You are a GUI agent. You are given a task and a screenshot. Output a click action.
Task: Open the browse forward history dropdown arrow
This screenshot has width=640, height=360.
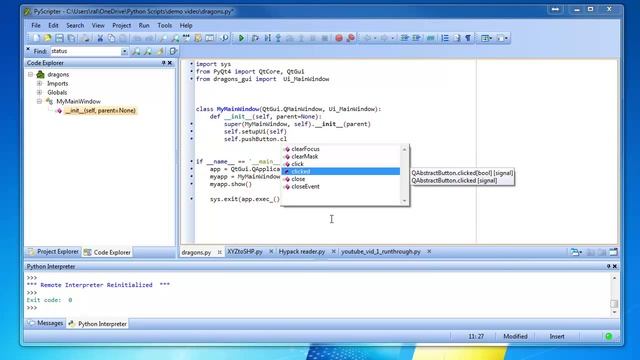[393, 38]
